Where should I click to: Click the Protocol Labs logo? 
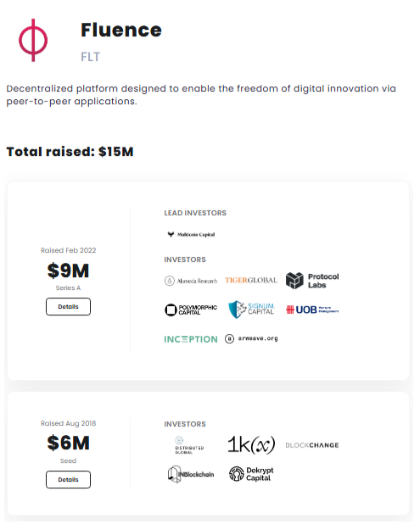tap(312, 281)
